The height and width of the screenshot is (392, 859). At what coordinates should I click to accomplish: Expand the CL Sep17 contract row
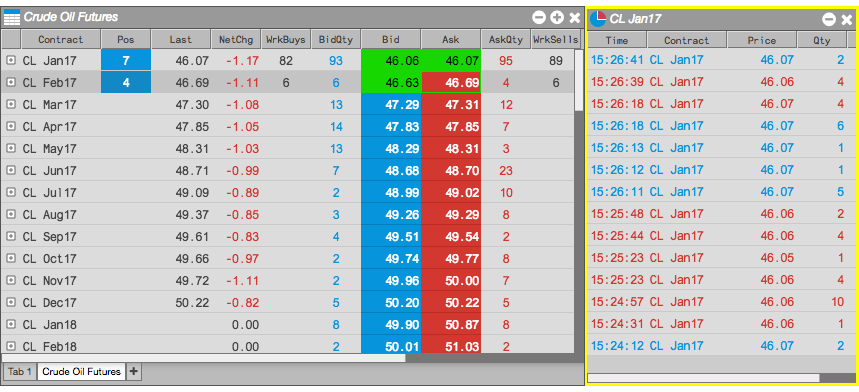[10, 237]
